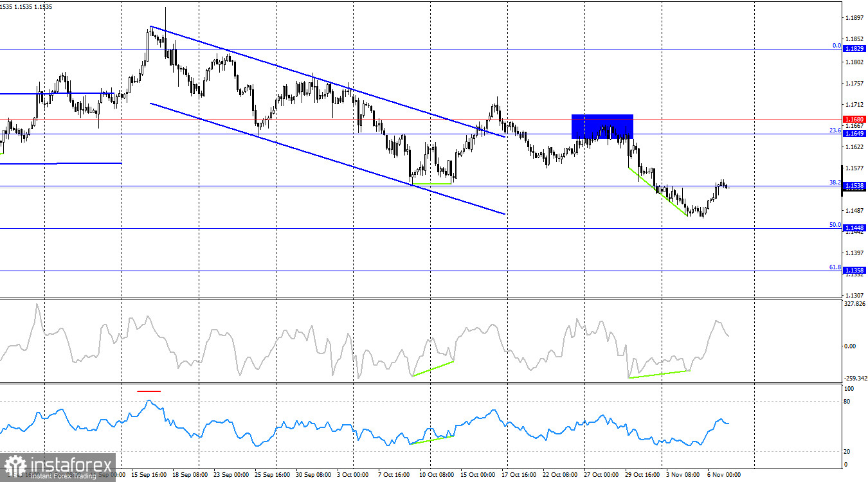
Task: Click the blue consolidation rectangle near 27 Oct
Action: tap(602, 126)
